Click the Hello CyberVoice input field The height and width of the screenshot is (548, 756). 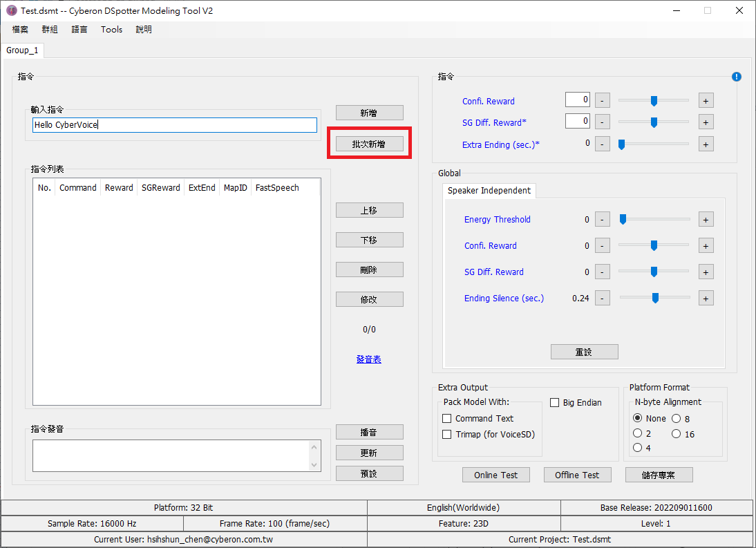[x=175, y=125]
